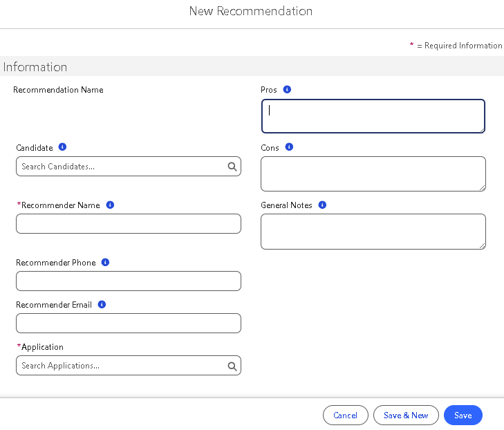Click the search magnifier in Applications field

(232, 366)
